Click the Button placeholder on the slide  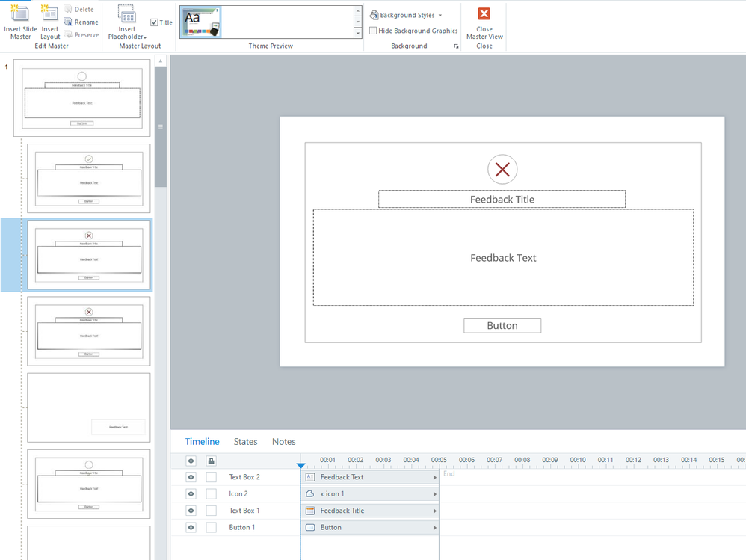(502, 326)
